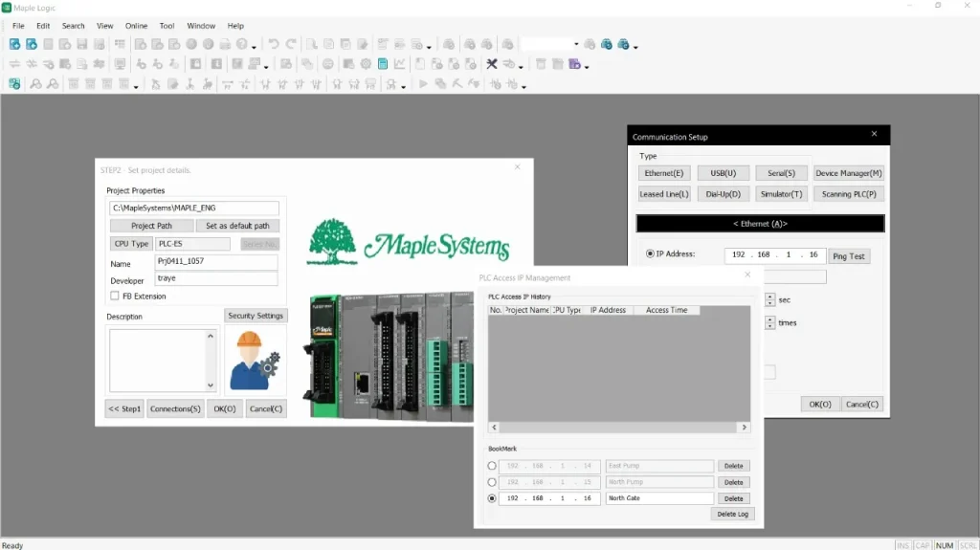
Task: Open the Window menu
Action: click(x=201, y=26)
